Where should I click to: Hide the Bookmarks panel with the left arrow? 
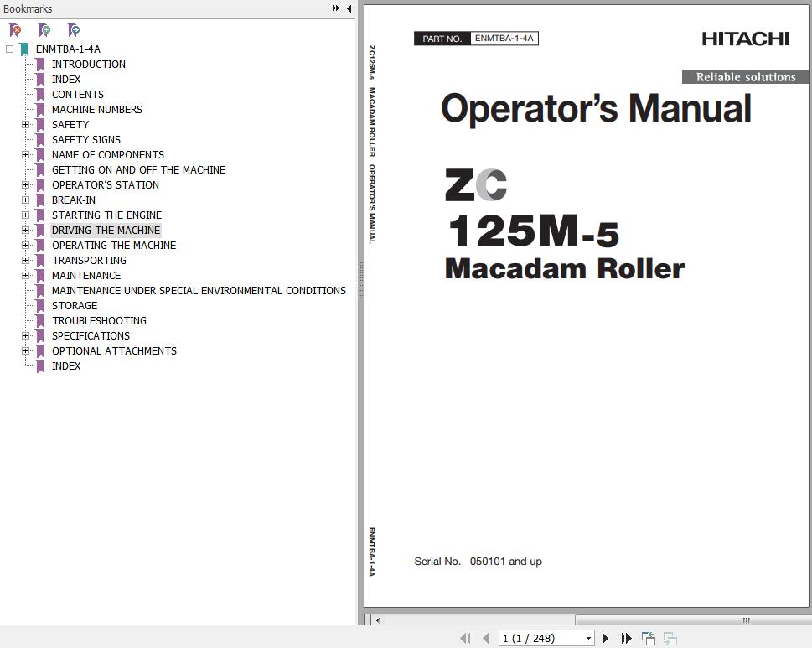pos(349,8)
